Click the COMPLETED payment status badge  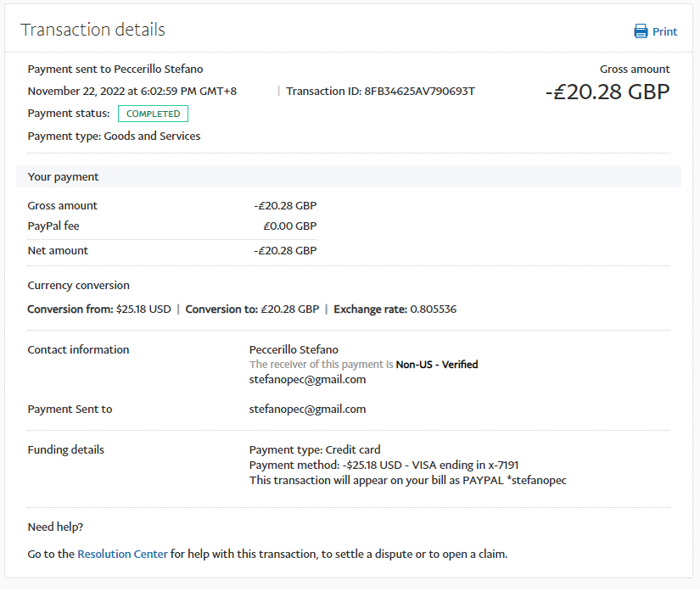tap(153, 114)
